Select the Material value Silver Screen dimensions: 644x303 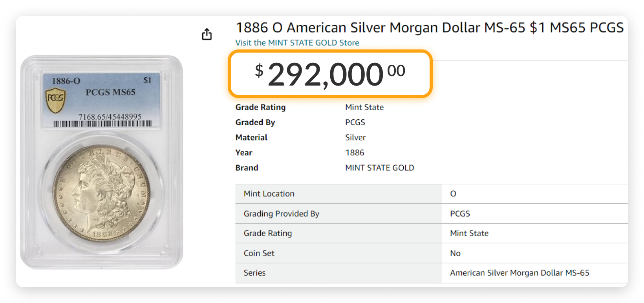[355, 137]
